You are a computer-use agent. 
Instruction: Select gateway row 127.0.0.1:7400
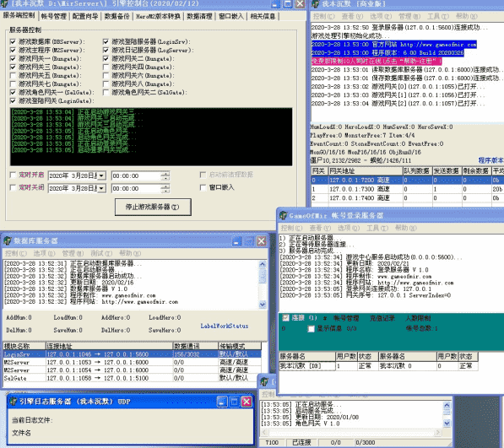(x=407, y=197)
